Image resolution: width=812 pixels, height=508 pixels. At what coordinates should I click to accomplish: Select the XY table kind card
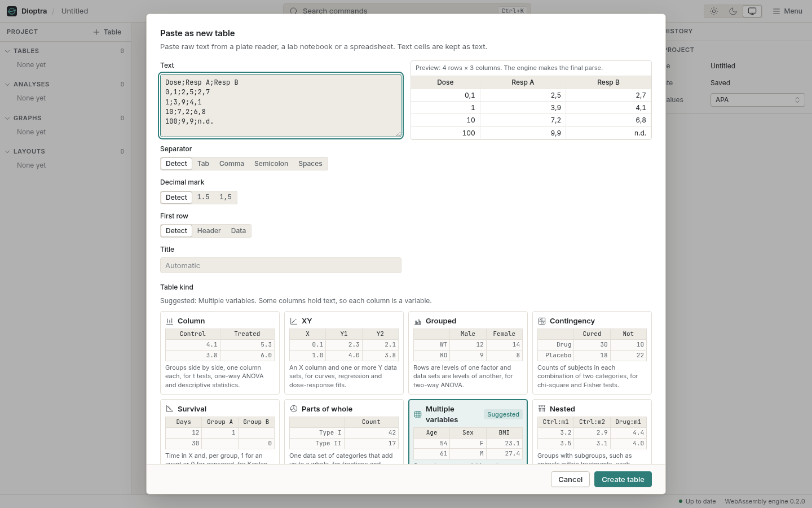click(x=344, y=353)
